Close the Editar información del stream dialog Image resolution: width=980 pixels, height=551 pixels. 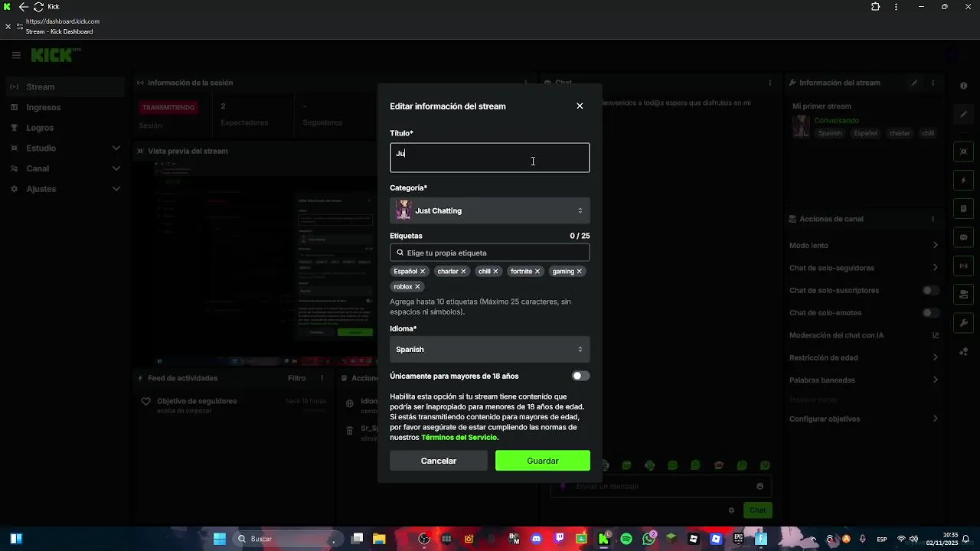(x=580, y=106)
